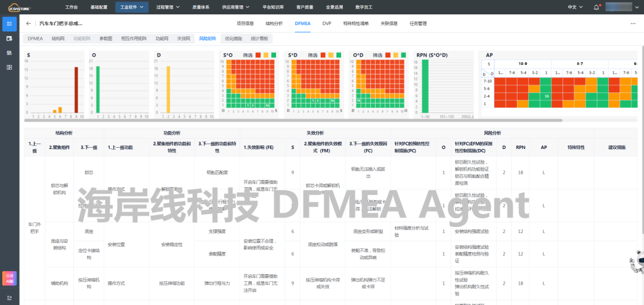644x305 pixels.
Task: Toggle yellow filter swatch in O*D chart
Action: 396,55
